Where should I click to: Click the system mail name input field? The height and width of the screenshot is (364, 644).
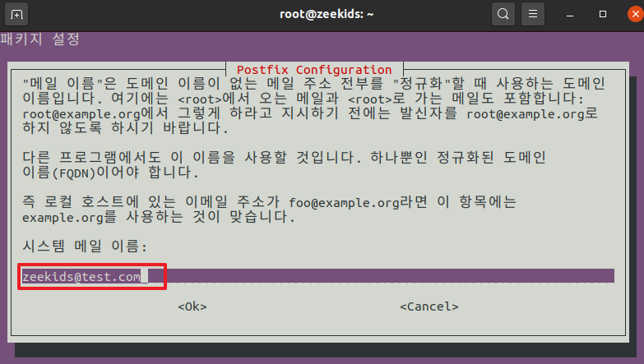click(318, 276)
